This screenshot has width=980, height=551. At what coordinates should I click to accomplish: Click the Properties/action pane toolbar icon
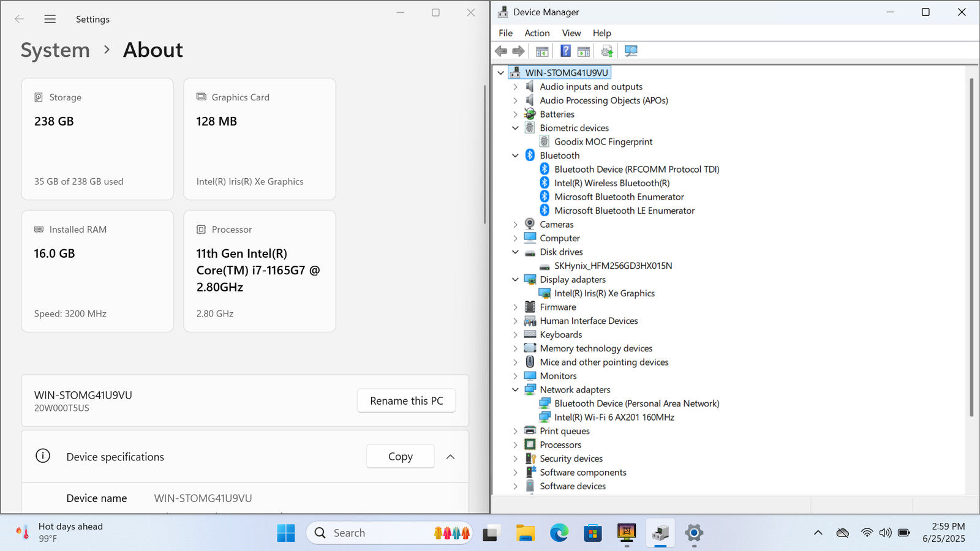[584, 51]
